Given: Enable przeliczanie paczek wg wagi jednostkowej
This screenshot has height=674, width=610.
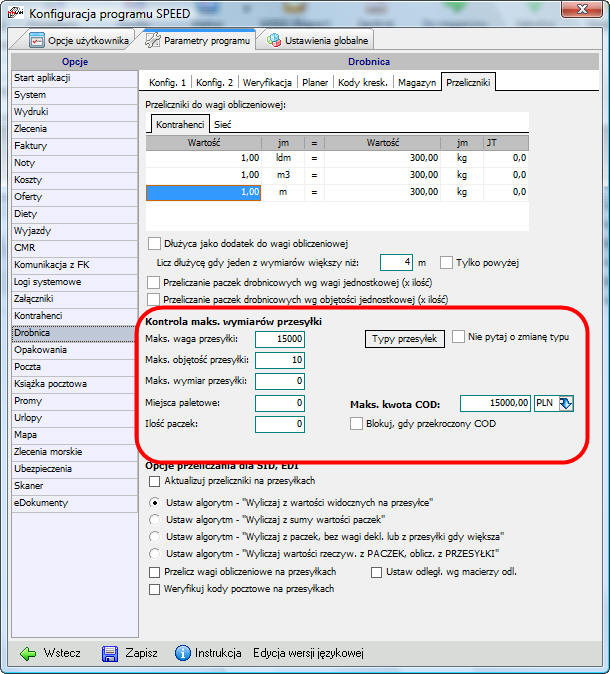Looking at the screenshot, I should point(153,283).
